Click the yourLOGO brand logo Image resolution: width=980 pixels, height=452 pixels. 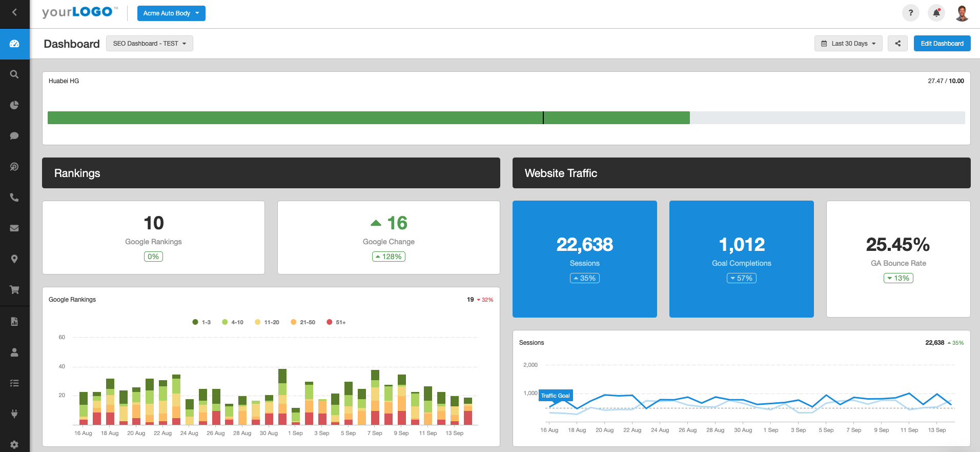coord(79,12)
